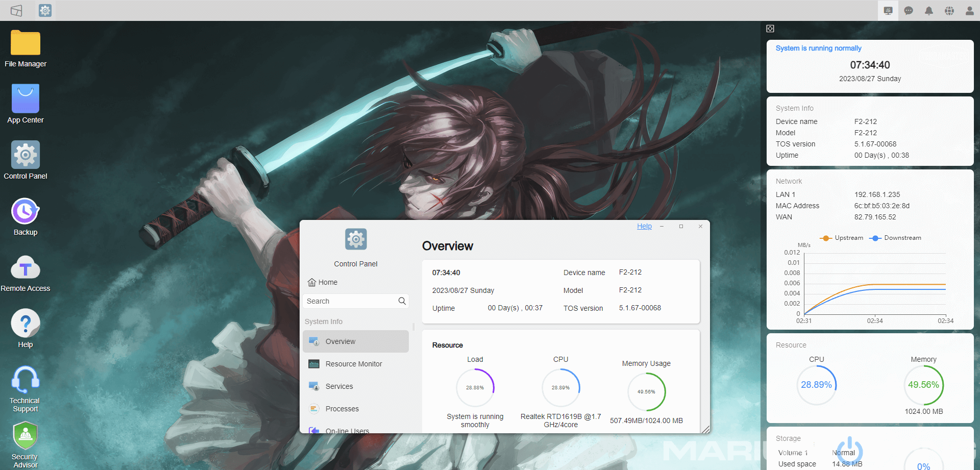Viewport: 980px width, 470px height.
Task: Click the Used space 14.88 MB value
Action: pyautogui.click(x=847, y=464)
